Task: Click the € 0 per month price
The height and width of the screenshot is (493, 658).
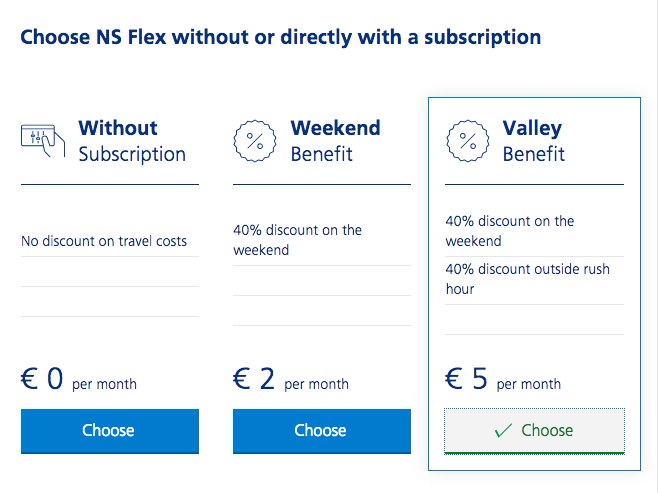Action: pyautogui.click(x=79, y=379)
